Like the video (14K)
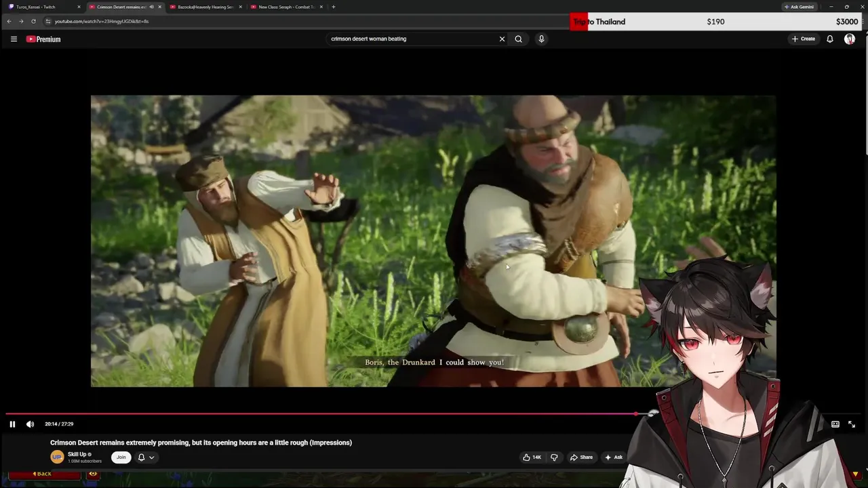868x488 pixels. (x=532, y=457)
